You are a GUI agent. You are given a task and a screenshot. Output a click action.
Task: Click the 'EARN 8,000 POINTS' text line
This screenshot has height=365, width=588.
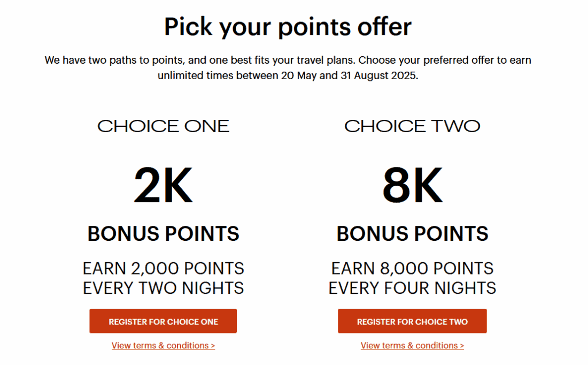coord(412,268)
